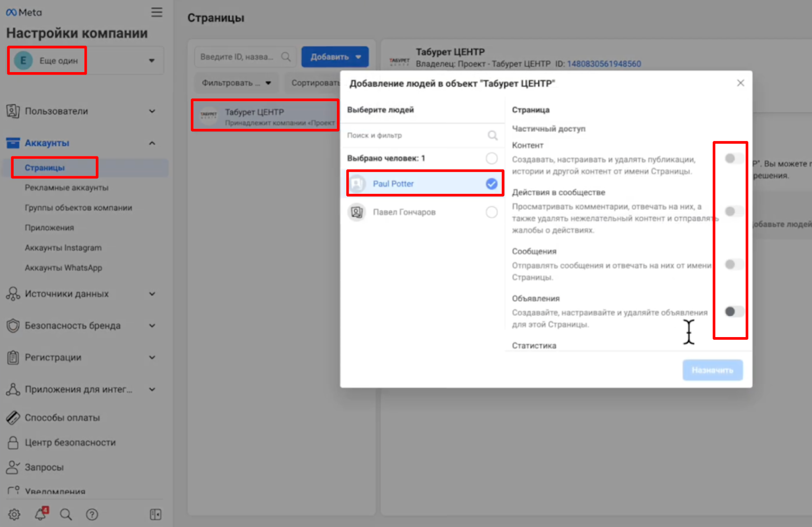Click the Запросы person icon

[x=13, y=467]
